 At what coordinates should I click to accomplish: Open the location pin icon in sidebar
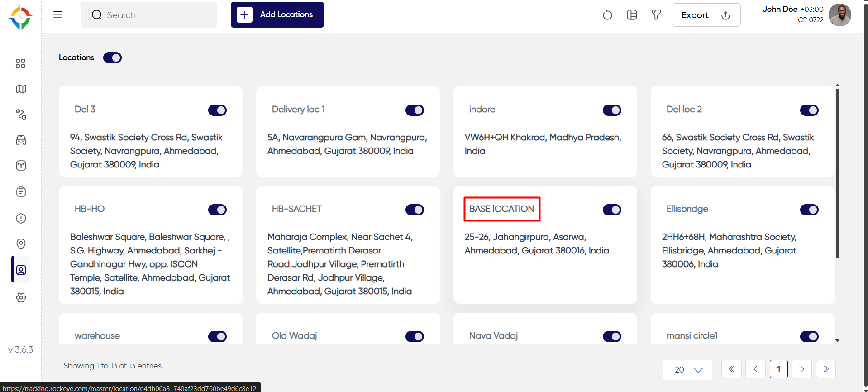click(x=21, y=244)
